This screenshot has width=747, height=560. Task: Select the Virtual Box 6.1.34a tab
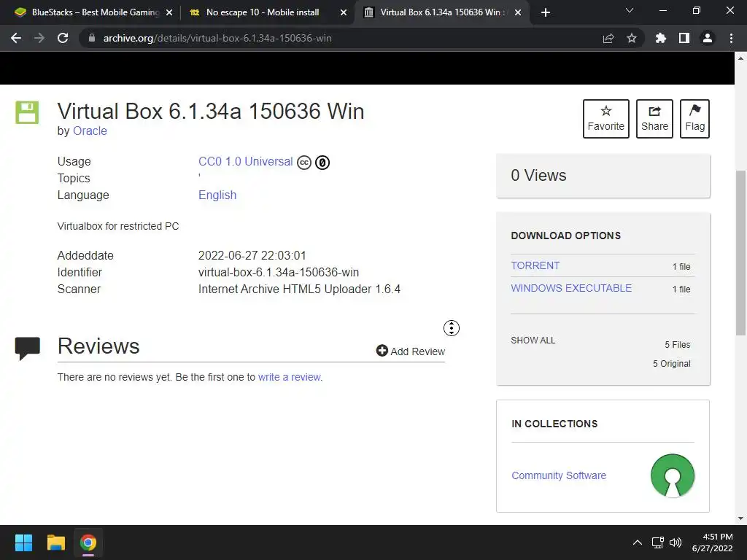[x=441, y=12]
